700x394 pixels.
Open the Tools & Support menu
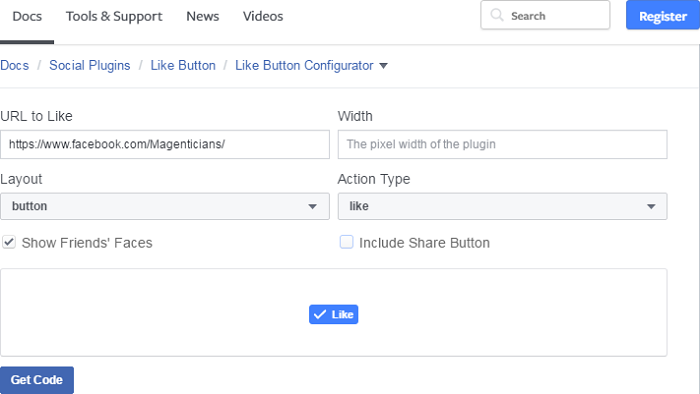point(114,17)
